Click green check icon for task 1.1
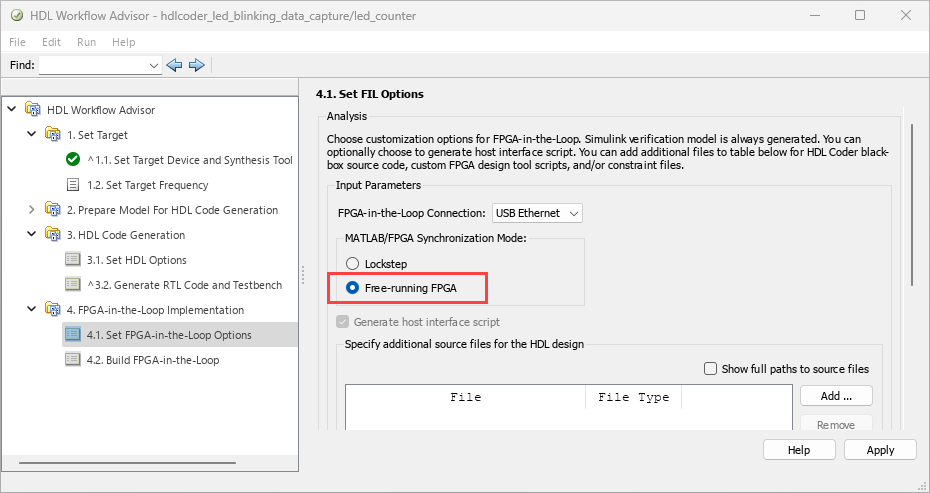 pos(72,160)
